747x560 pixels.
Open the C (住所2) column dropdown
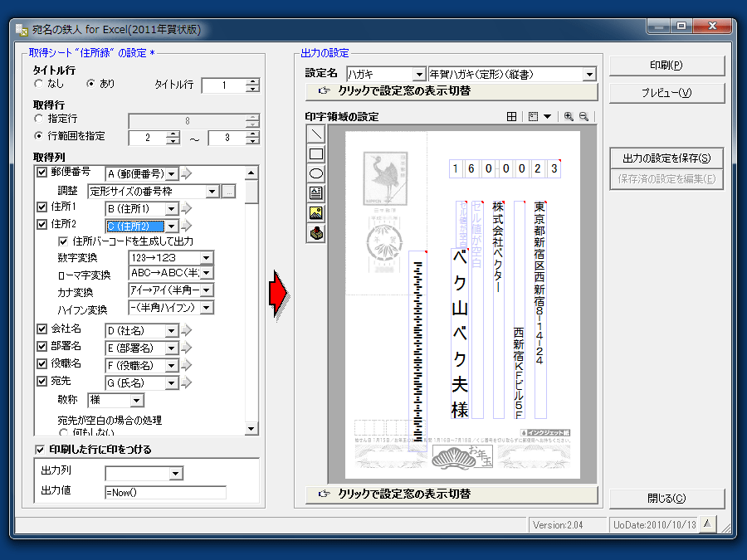[172, 226]
